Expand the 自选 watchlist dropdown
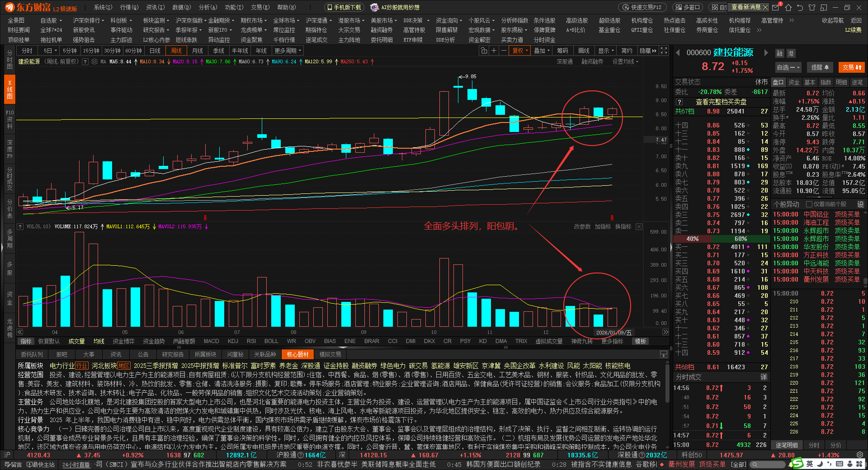 click(788, 67)
